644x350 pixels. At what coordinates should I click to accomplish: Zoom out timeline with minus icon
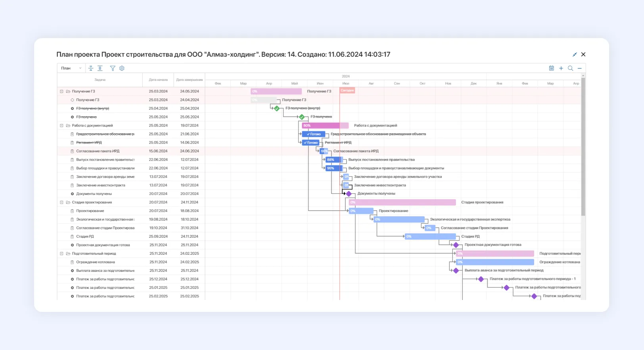[x=579, y=68]
